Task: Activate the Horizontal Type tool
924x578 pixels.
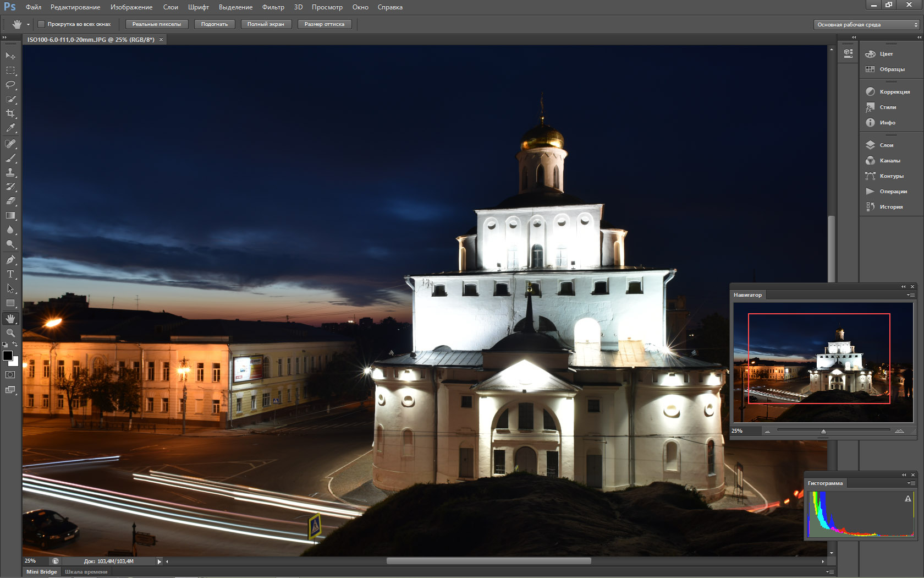Action: click(x=10, y=274)
